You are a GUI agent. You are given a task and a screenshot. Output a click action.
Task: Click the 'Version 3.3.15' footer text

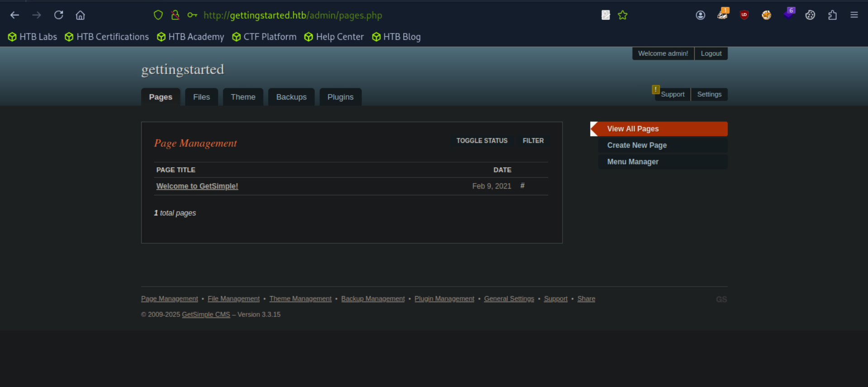pos(259,315)
